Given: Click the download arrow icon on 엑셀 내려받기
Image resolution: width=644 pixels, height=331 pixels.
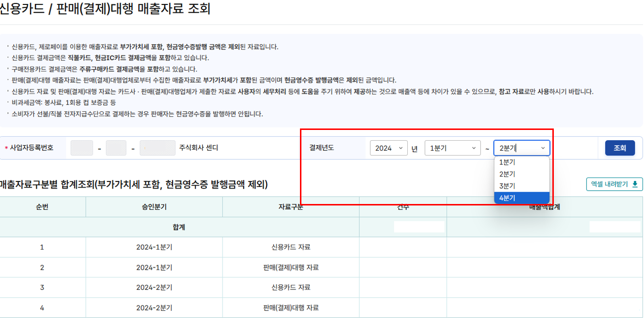Looking at the screenshot, I should click(x=635, y=184).
